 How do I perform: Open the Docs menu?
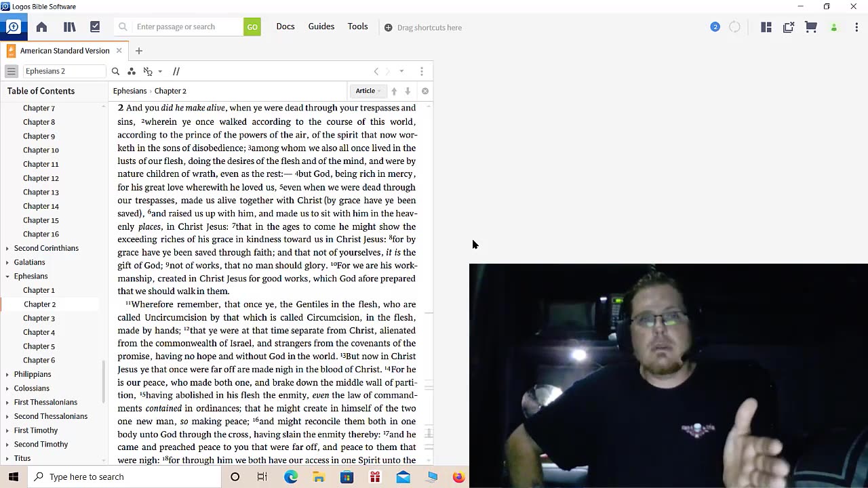coord(285,26)
